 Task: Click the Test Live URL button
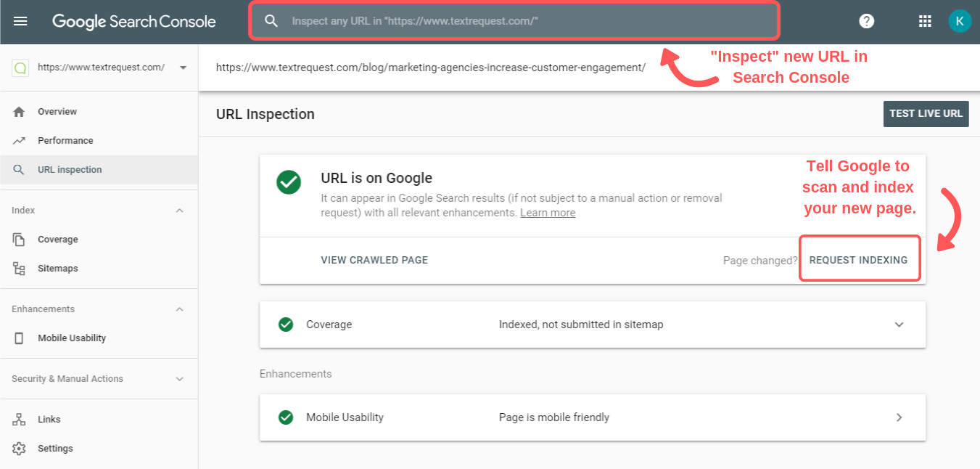coord(926,114)
